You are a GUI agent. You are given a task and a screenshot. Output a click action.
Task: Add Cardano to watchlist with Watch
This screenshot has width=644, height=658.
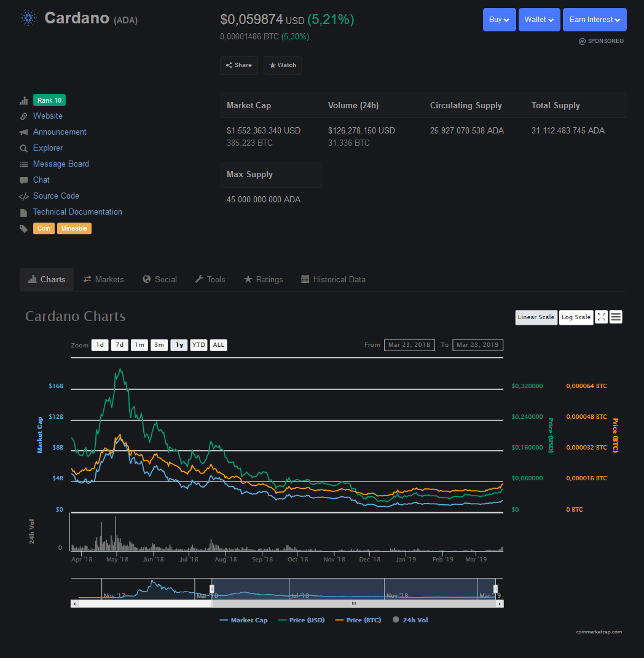click(x=283, y=65)
